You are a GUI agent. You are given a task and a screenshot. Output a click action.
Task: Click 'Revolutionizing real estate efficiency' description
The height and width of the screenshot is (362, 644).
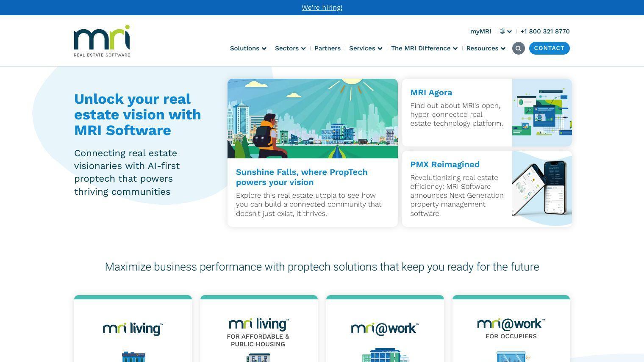[x=457, y=196]
